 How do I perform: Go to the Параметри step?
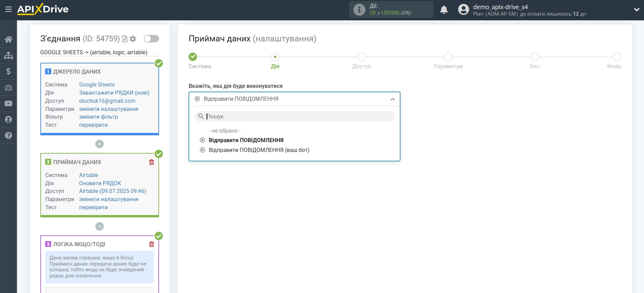[x=448, y=57]
